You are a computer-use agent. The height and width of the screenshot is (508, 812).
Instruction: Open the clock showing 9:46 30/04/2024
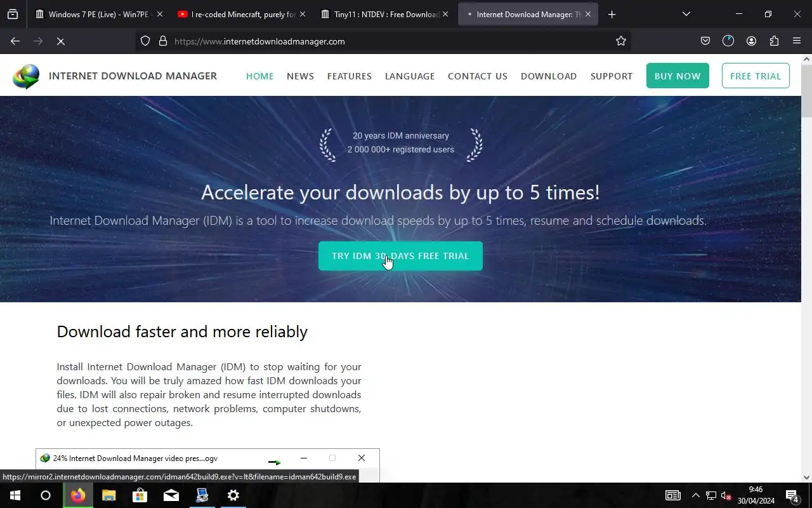coord(756,495)
